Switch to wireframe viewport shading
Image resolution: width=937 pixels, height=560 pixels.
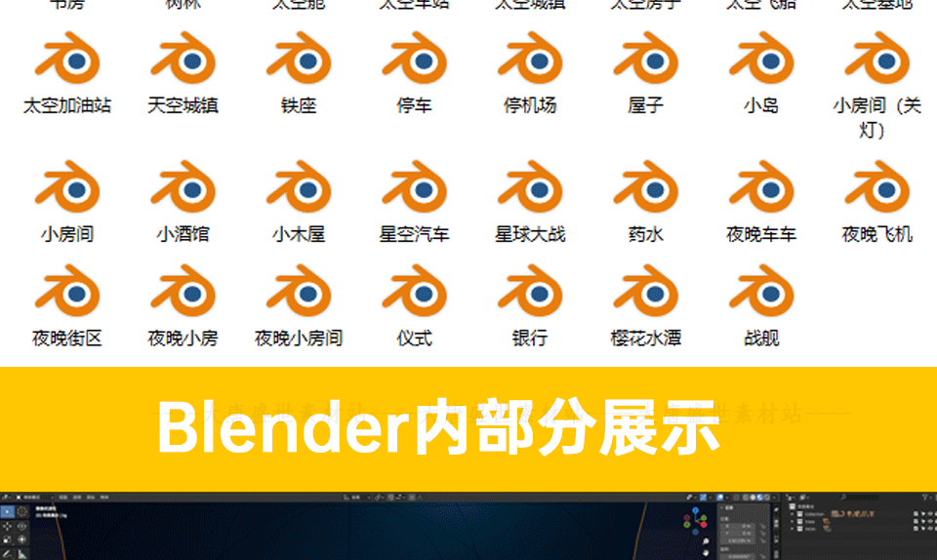[745, 498]
